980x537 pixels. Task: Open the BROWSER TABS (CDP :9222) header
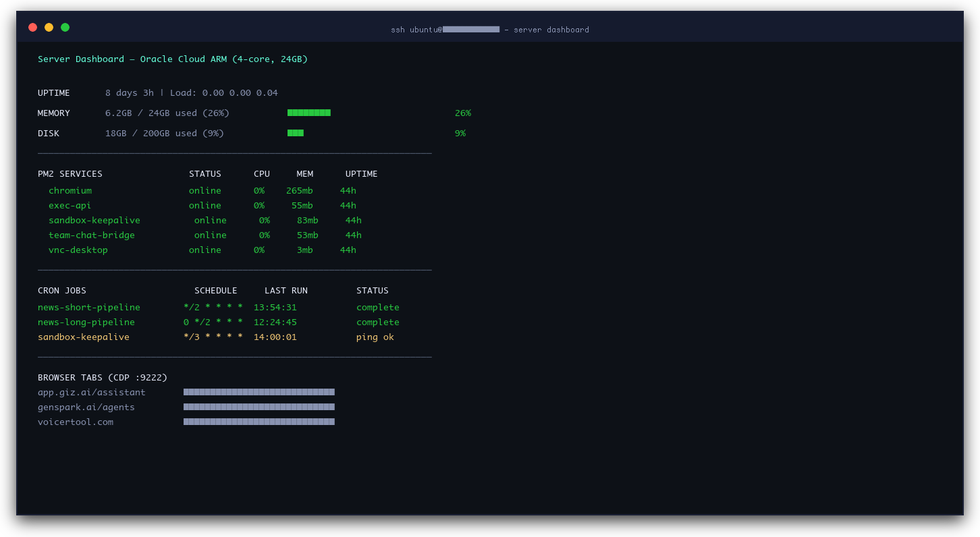(x=103, y=377)
